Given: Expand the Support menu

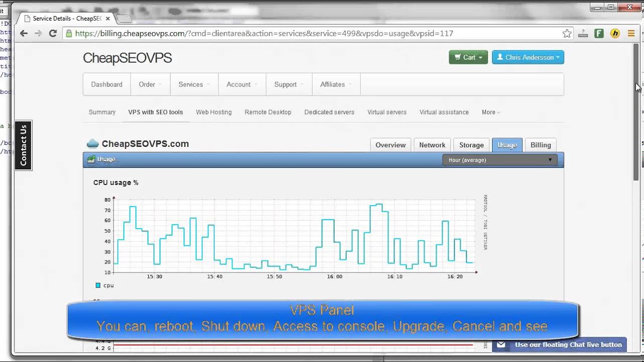Looking at the screenshot, I should [289, 84].
